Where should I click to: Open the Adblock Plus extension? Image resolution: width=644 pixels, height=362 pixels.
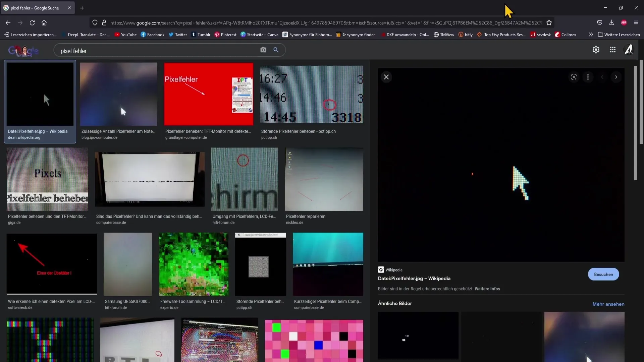pyautogui.click(x=624, y=23)
